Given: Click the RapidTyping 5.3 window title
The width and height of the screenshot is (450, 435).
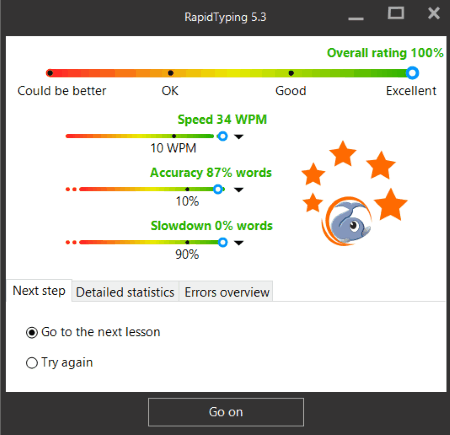Looking at the screenshot, I should [x=225, y=17].
